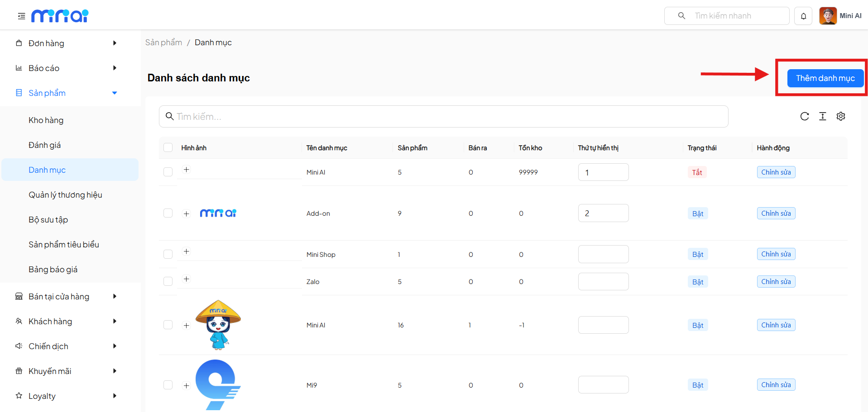The width and height of the screenshot is (868, 412).
Task: Open Kho hàng in the sidebar
Action: [x=46, y=120]
